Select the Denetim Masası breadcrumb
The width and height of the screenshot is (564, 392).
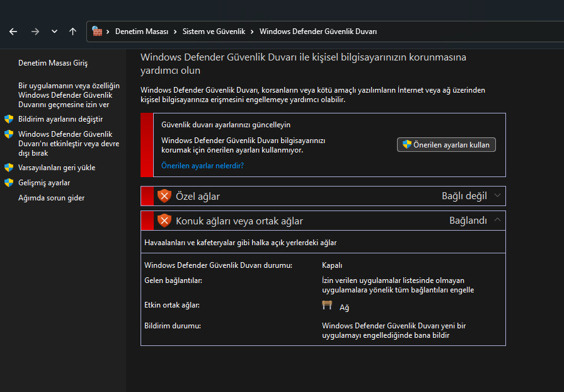pyautogui.click(x=142, y=32)
